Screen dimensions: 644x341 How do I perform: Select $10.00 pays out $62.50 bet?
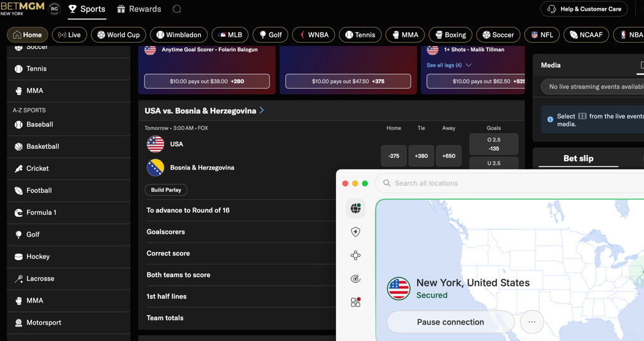click(475, 81)
